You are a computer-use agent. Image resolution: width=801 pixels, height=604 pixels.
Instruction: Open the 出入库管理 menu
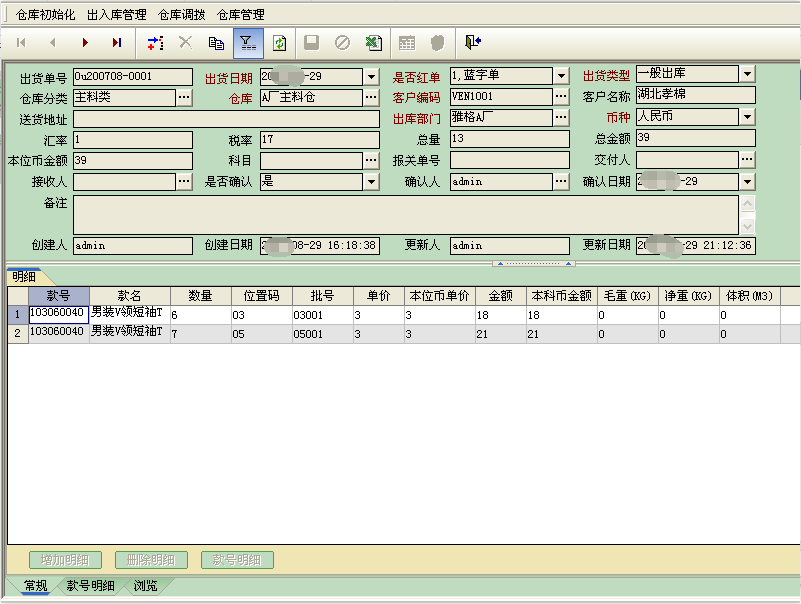(x=116, y=15)
